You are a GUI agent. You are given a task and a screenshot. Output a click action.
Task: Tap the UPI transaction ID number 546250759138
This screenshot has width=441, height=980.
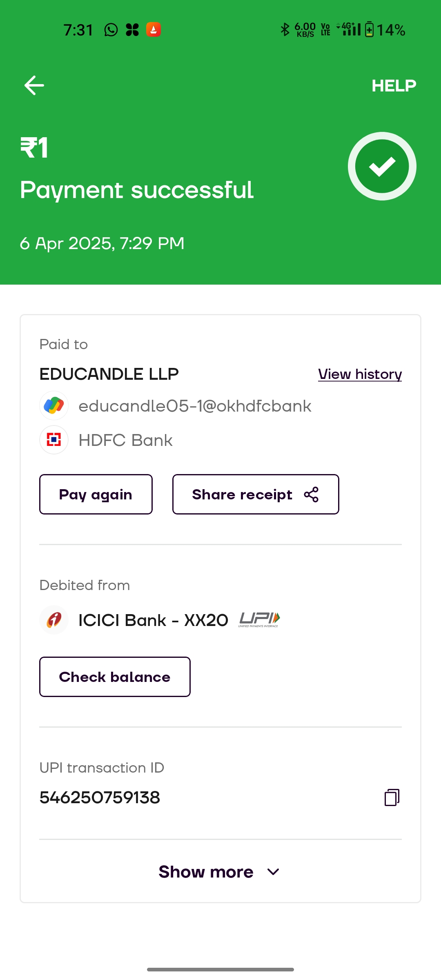pos(100,797)
